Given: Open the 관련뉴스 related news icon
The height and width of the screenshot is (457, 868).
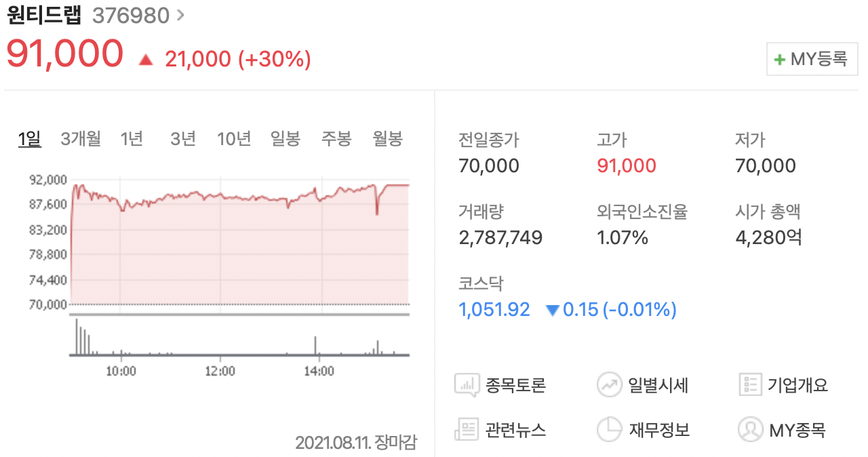Looking at the screenshot, I should [x=466, y=429].
